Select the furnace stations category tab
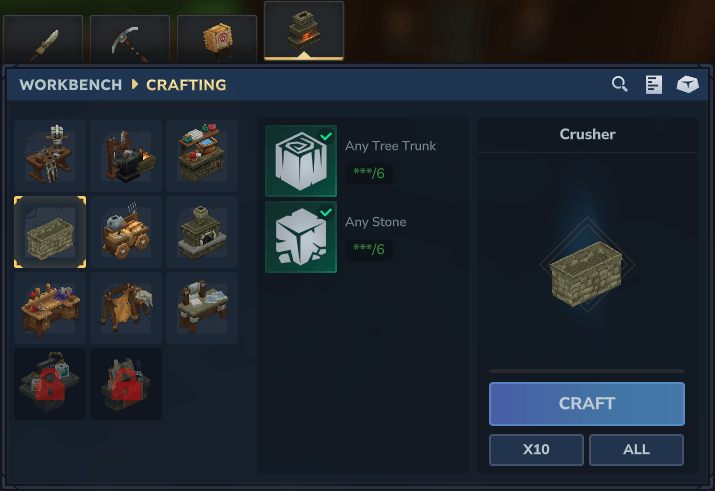 pyautogui.click(x=304, y=31)
